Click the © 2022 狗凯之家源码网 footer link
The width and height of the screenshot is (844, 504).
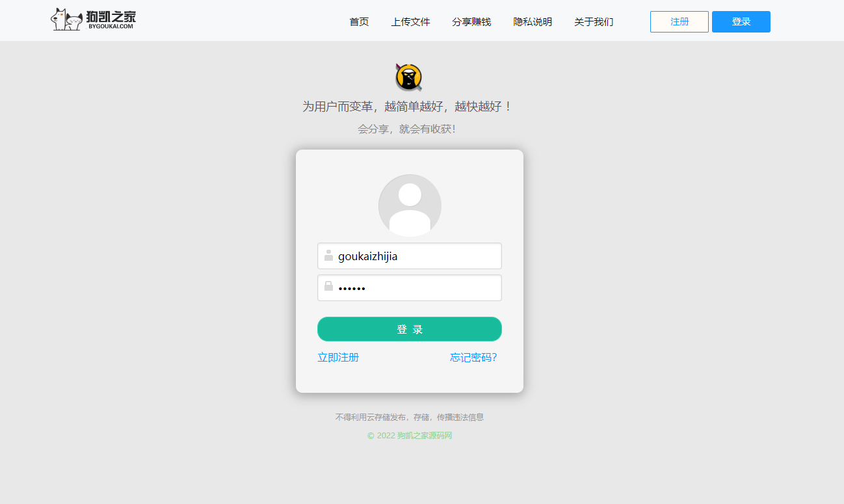tap(410, 436)
